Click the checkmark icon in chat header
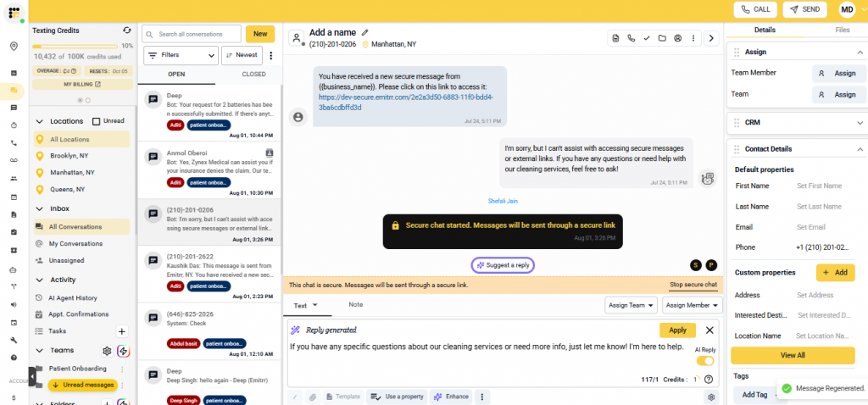Image resolution: width=868 pixels, height=405 pixels. pyautogui.click(x=647, y=38)
